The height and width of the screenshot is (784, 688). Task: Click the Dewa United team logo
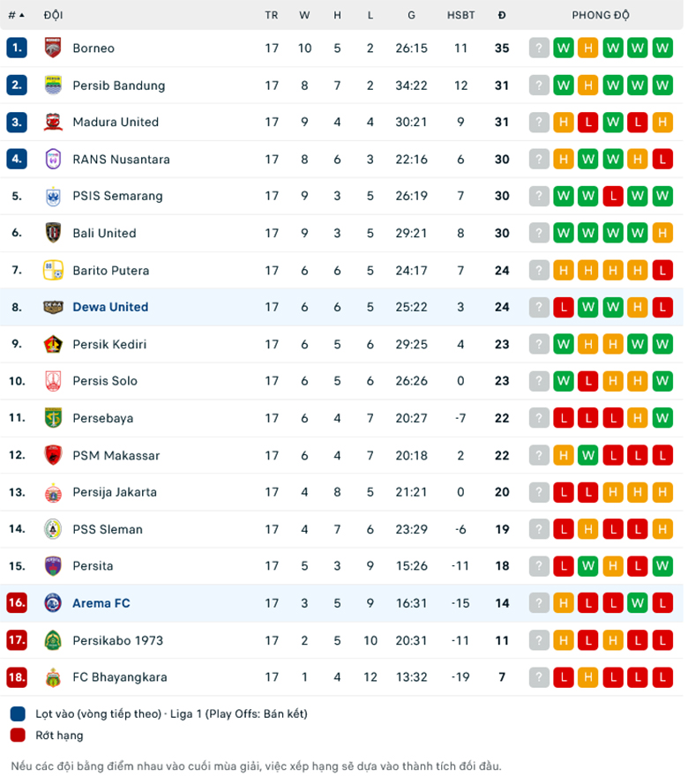(x=50, y=307)
